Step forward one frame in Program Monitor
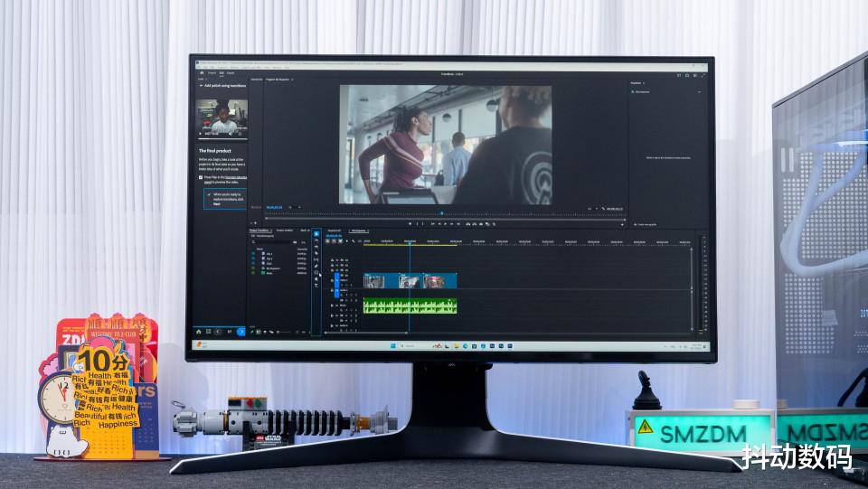868x489 pixels. tap(452, 223)
